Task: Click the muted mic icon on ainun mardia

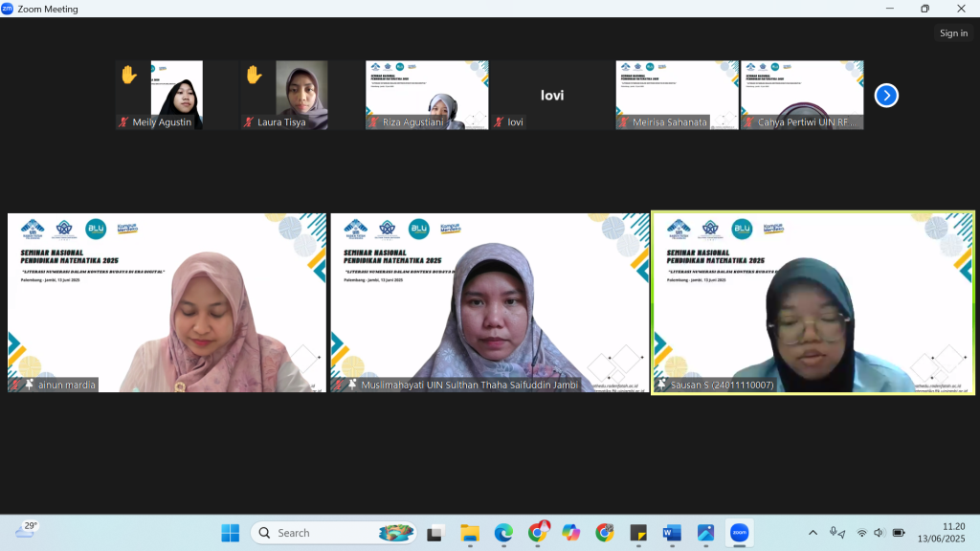Action: (x=15, y=385)
